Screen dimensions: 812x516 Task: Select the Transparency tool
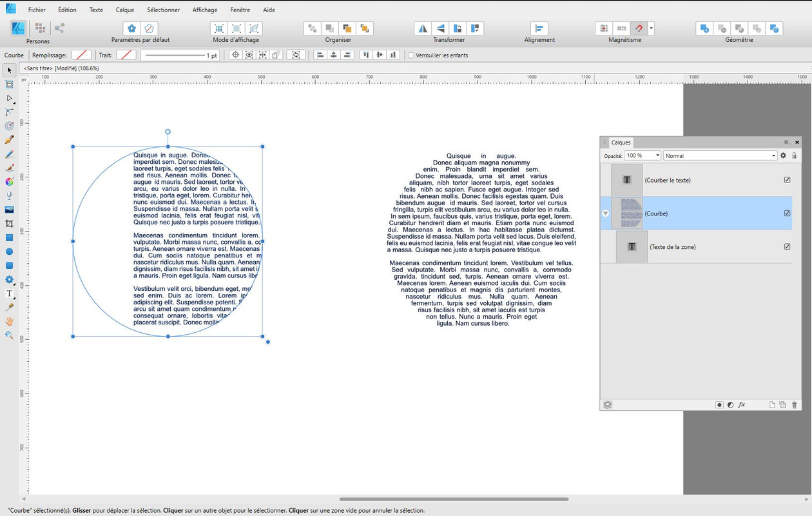(9, 195)
